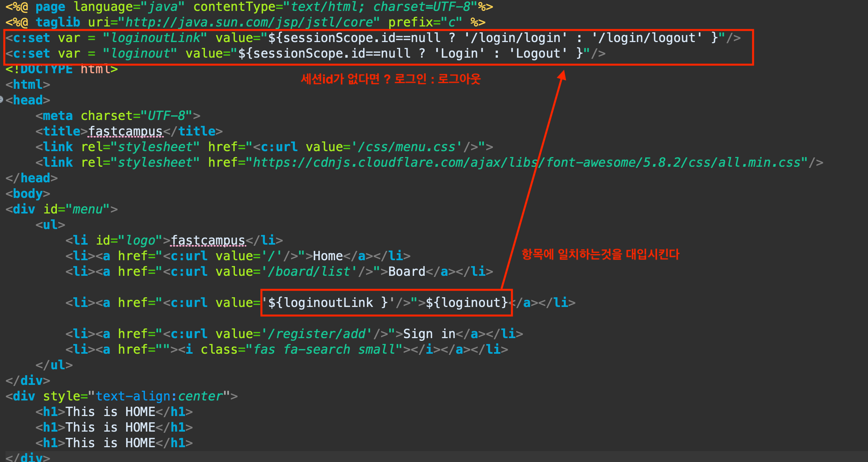The height and width of the screenshot is (462, 868).
Task: Click the logo id attribute value
Action: [x=140, y=240]
